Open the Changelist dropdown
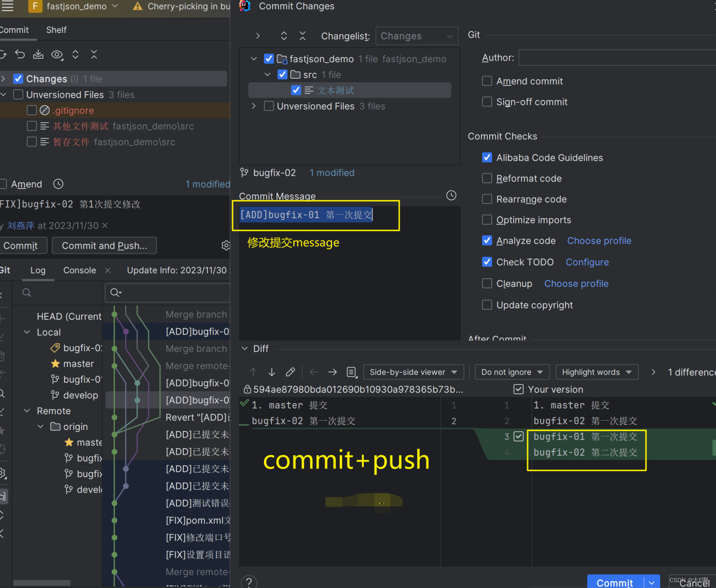This screenshot has height=588, width=716. point(417,36)
